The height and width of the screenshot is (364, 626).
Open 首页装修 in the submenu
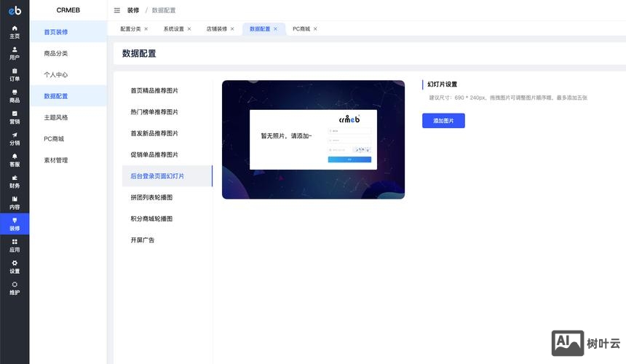tap(68, 32)
